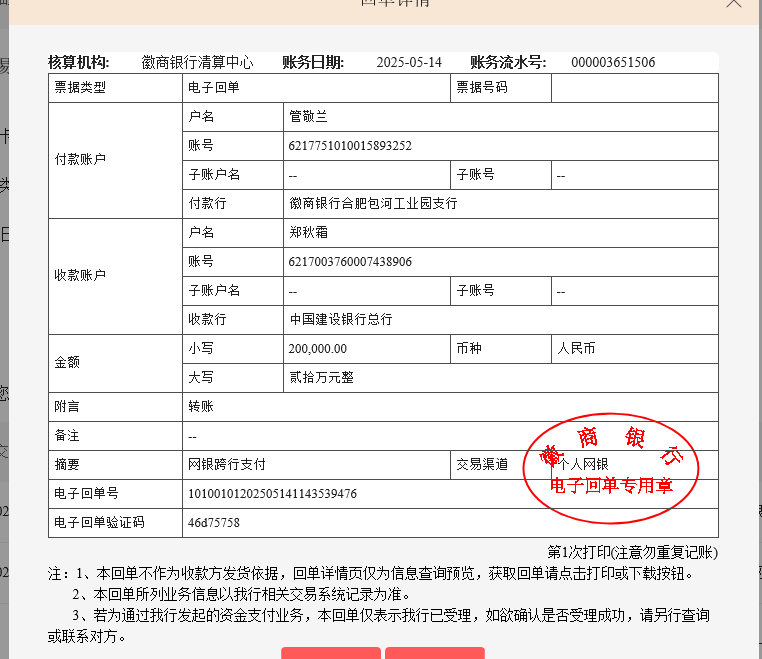Click the currency value 人民币
Screen dimensions: 762x659
[x=576, y=349]
